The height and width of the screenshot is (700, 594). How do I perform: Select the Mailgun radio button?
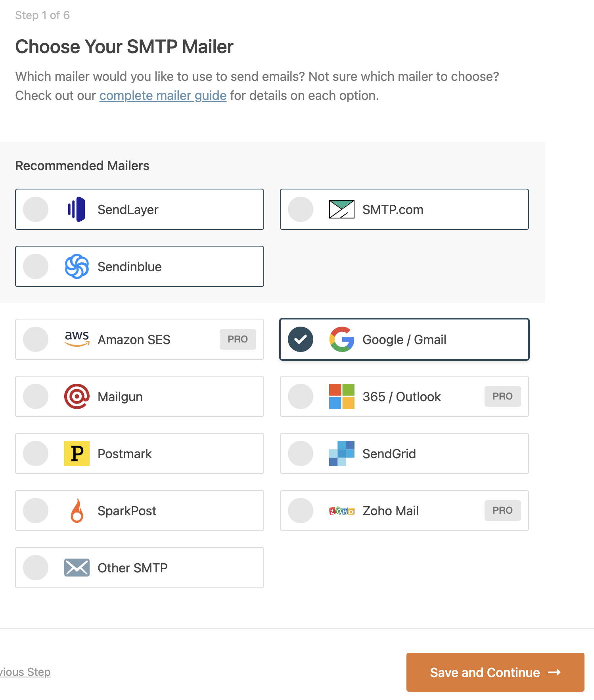tap(36, 396)
